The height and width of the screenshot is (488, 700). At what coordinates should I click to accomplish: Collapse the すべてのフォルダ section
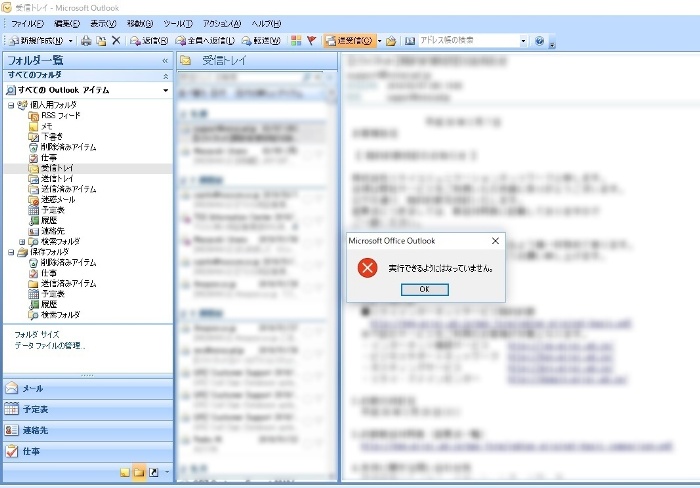166,76
